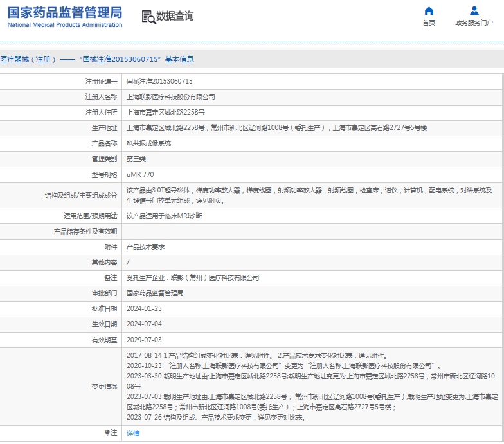
Task: Click product name 磁共振成像系统
Action: pos(149,143)
